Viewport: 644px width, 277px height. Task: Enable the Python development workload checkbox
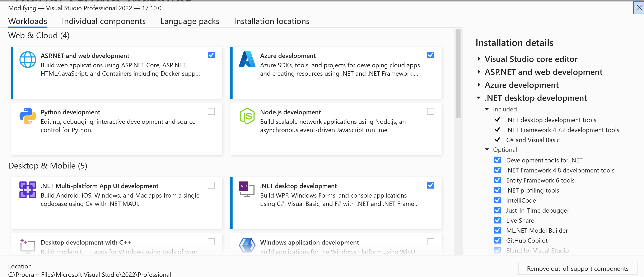point(211,111)
